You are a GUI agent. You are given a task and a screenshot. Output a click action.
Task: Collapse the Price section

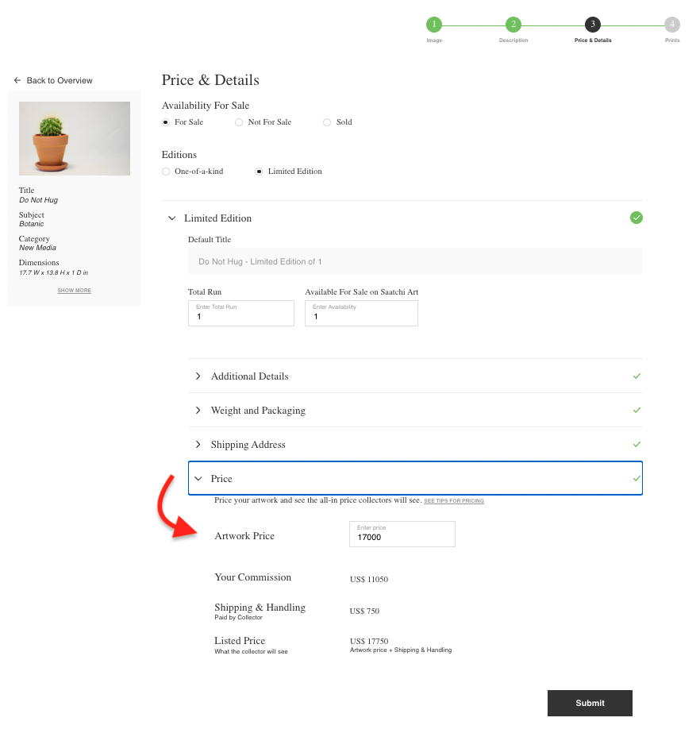[x=198, y=478]
